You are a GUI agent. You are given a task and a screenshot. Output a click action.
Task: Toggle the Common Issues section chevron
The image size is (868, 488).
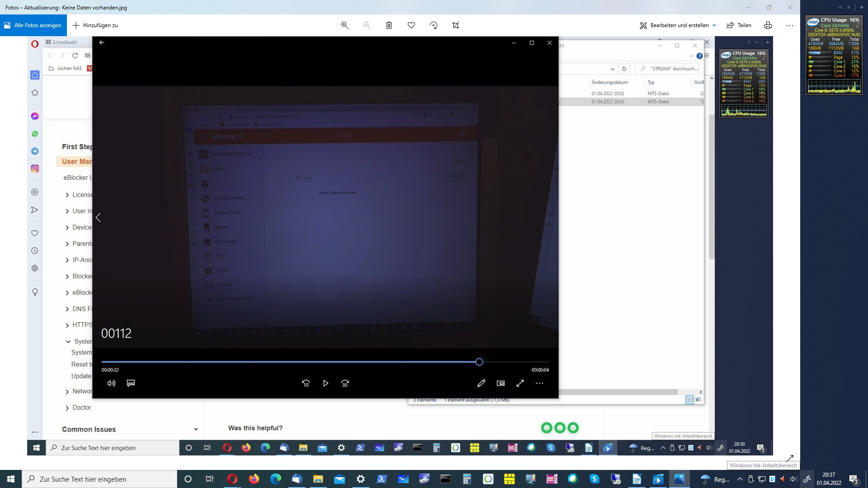point(196,429)
